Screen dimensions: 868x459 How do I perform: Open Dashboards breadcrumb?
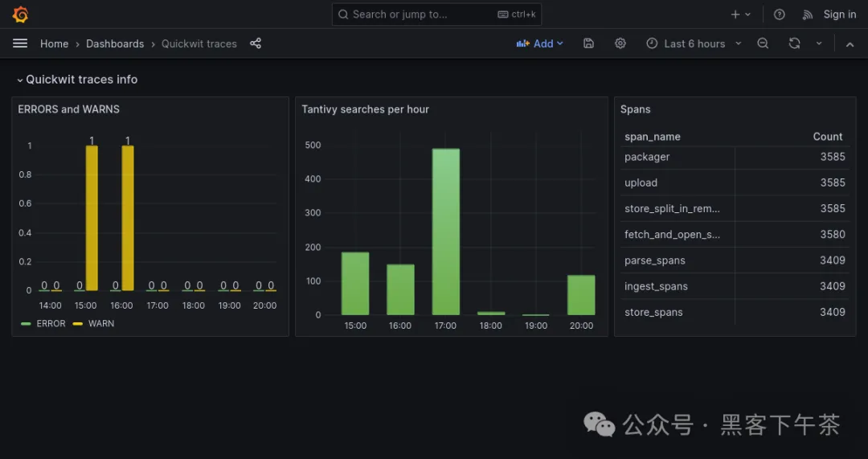click(115, 43)
